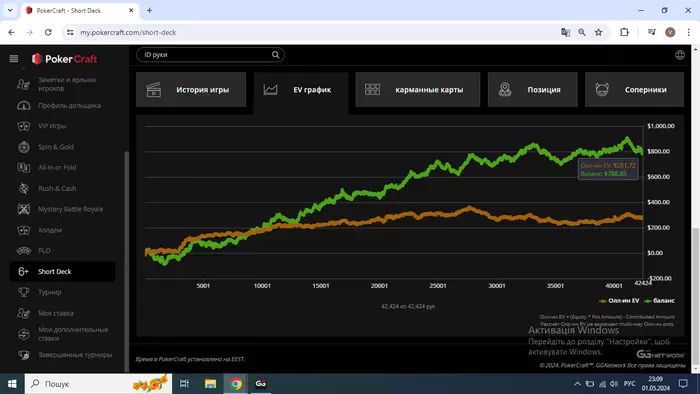700x394 pixels.
Task: Toggle the hamburger sidebar menu
Action: coord(14,58)
